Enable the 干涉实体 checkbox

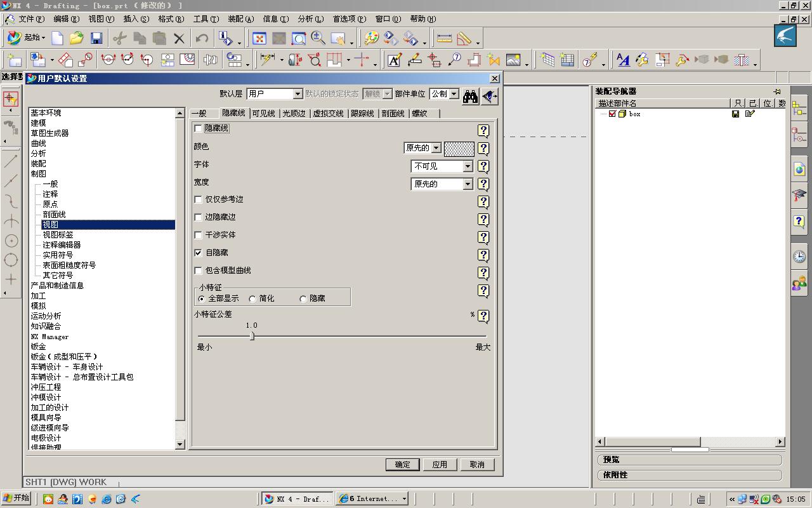click(x=199, y=235)
